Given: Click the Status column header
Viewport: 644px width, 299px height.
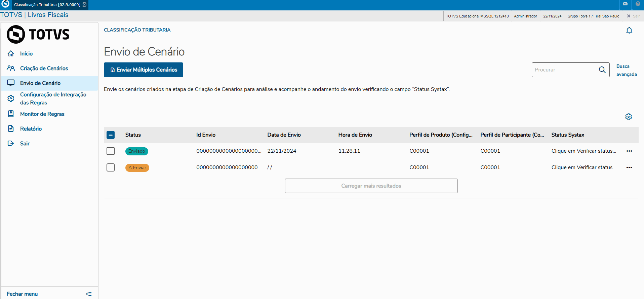Looking at the screenshot, I should [133, 135].
